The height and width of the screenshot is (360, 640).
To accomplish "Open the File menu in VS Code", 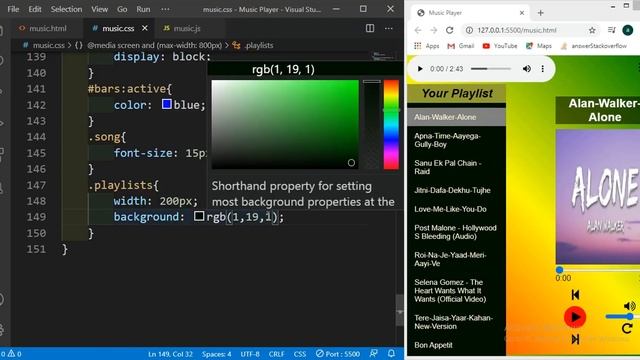I will point(13,9).
